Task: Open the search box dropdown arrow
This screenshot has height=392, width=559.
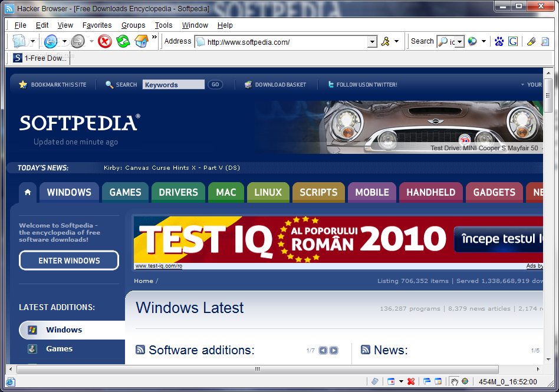Action: 460,42
